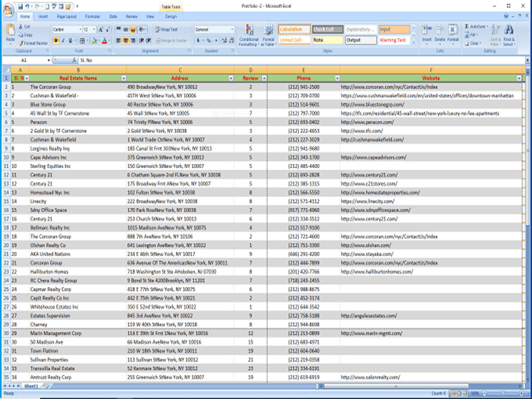
Task: Click the Fill Color bucket
Action: [x=94, y=41]
